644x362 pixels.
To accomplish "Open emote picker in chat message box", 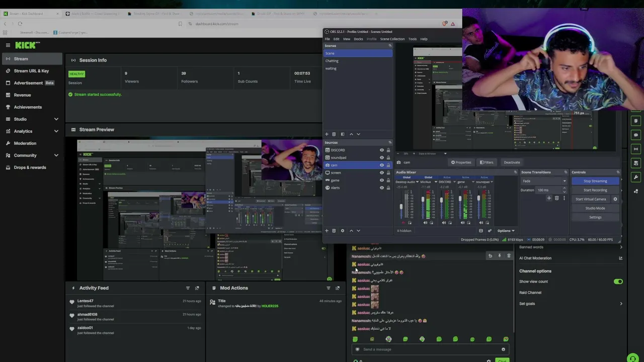I will (x=503, y=349).
